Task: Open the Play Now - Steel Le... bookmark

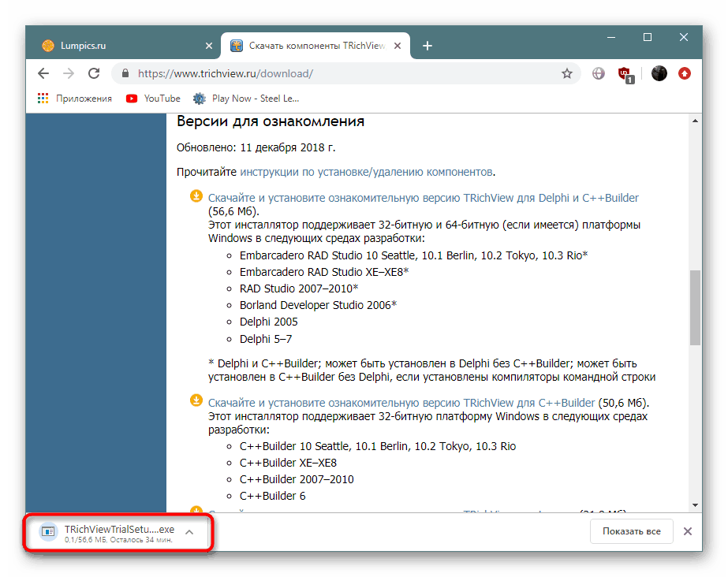Action: (x=247, y=99)
